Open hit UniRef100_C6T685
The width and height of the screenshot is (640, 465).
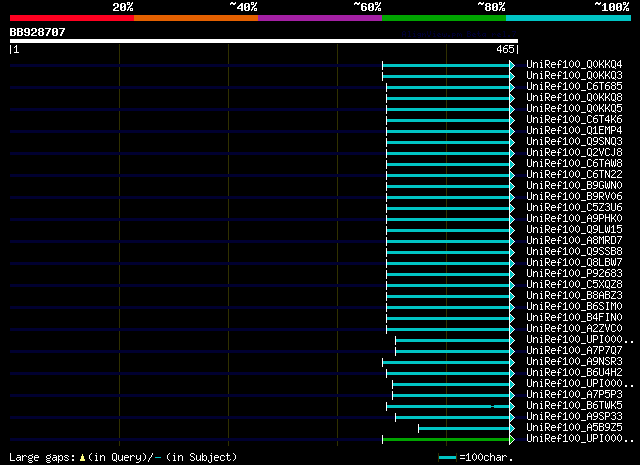pos(574,87)
